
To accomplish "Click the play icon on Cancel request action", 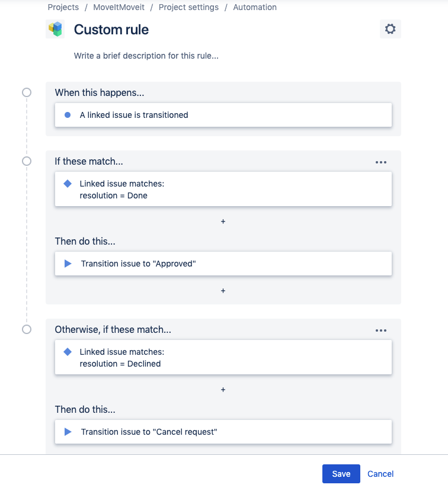I will click(x=67, y=431).
